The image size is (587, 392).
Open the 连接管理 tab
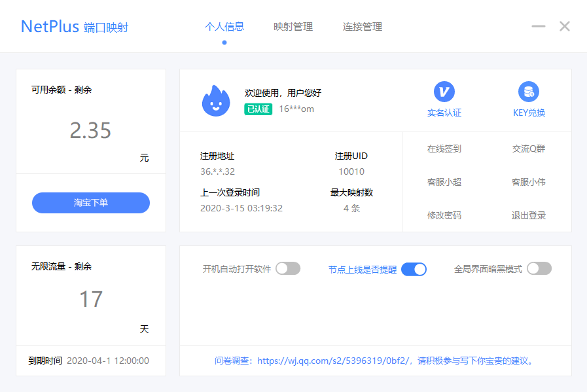point(363,27)
